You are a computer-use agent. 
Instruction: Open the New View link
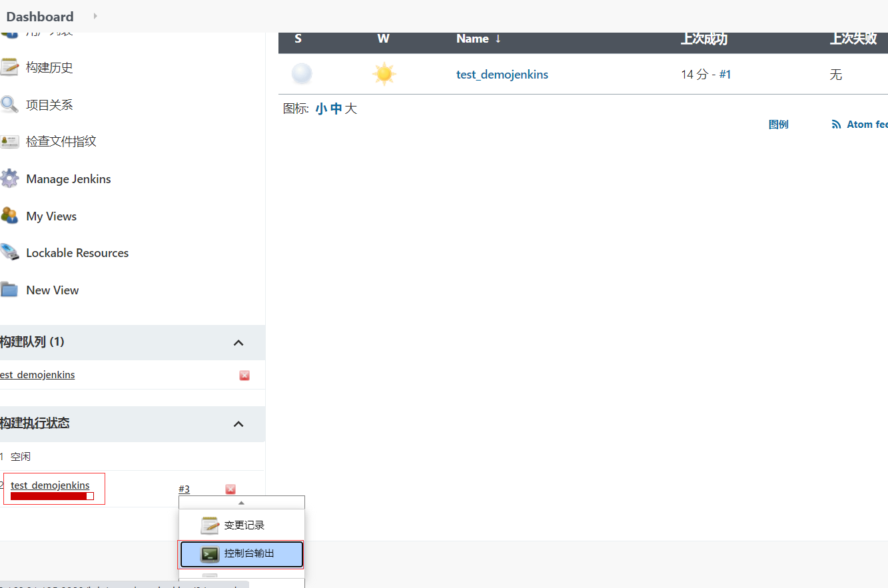pyautogui.click(x=53, y=290)
